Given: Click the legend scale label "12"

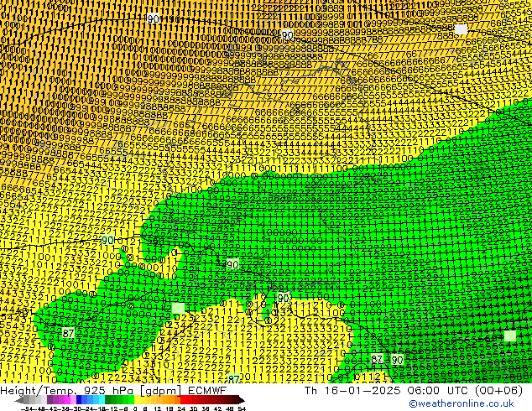Looking at the screenshot, I should coord(158,409).
